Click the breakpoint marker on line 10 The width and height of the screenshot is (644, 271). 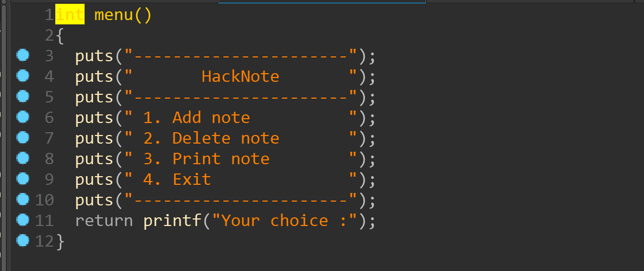click(23, 199)
